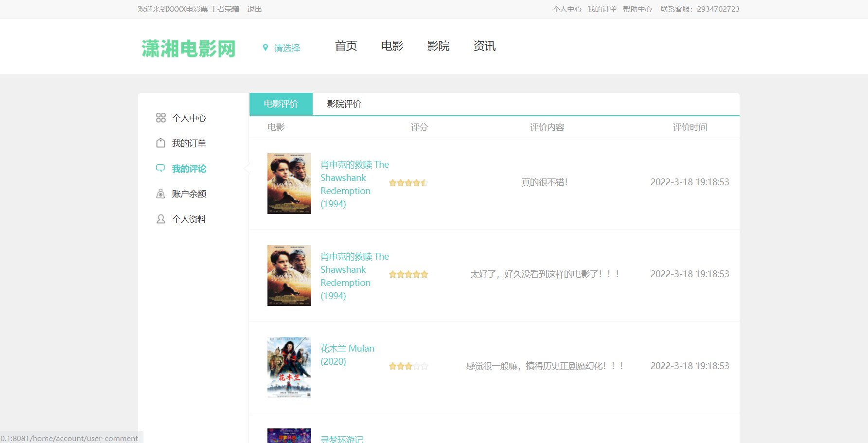Viewport: 868px width, 443px height.
Task: Click the 退出 logout link
Action: point(254,9)
